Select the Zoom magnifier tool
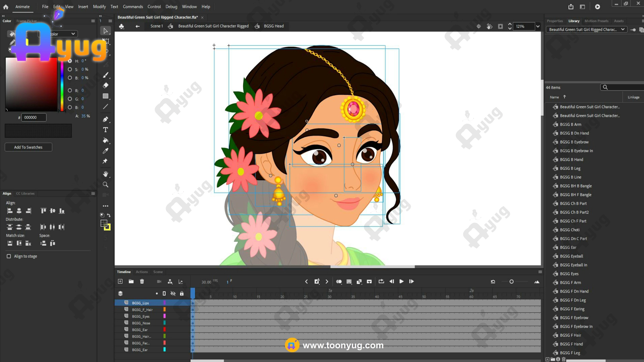The image size is (644, 362). 105,185
